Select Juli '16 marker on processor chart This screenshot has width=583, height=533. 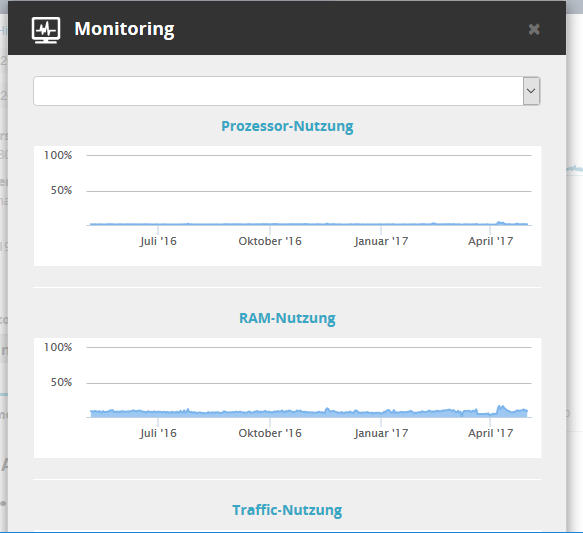point(158,241)
